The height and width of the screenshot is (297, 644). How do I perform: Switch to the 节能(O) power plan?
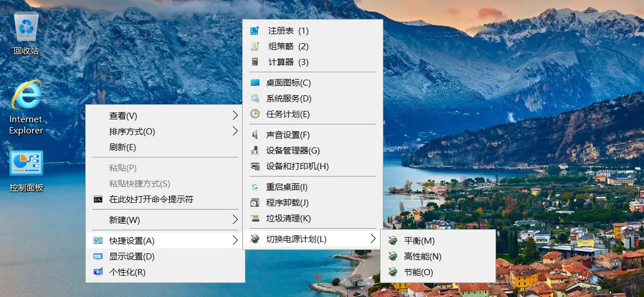[x=438, y=272]
